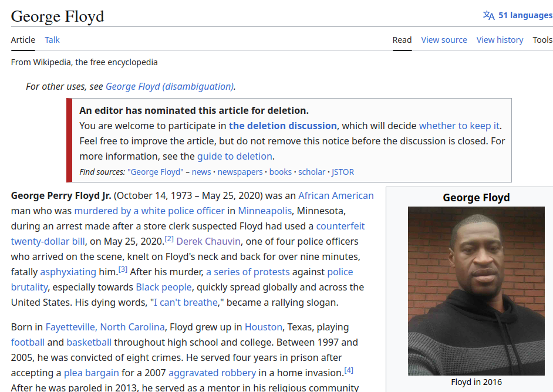553x392 pixels.
Task: Click the books sources link
Action: (281, 172)
